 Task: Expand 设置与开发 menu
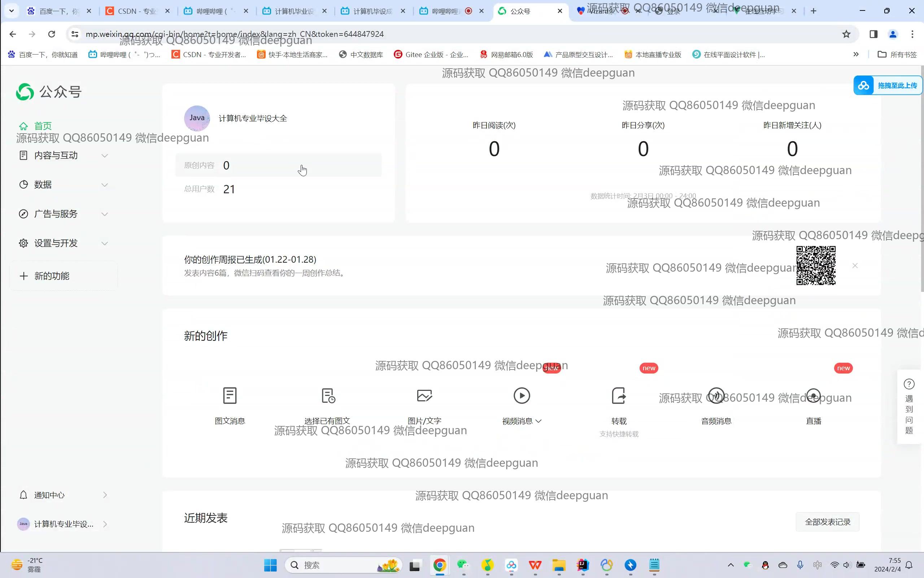(x=64, y=243)
